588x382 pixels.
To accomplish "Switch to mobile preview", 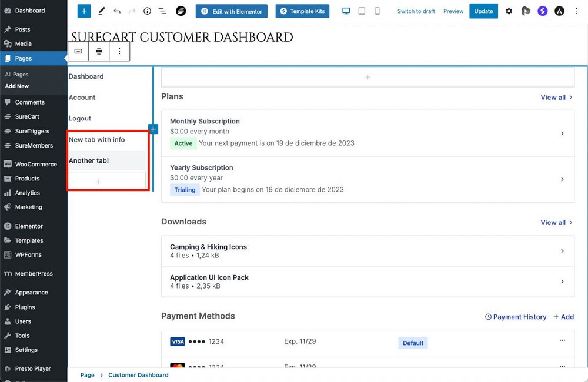I will coord(377,11).
